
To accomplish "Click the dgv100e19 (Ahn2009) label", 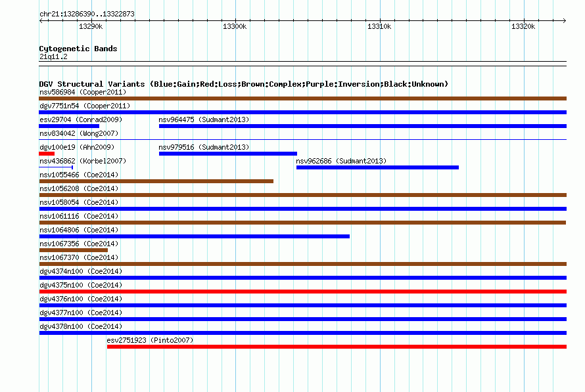I will pos(77,147).
